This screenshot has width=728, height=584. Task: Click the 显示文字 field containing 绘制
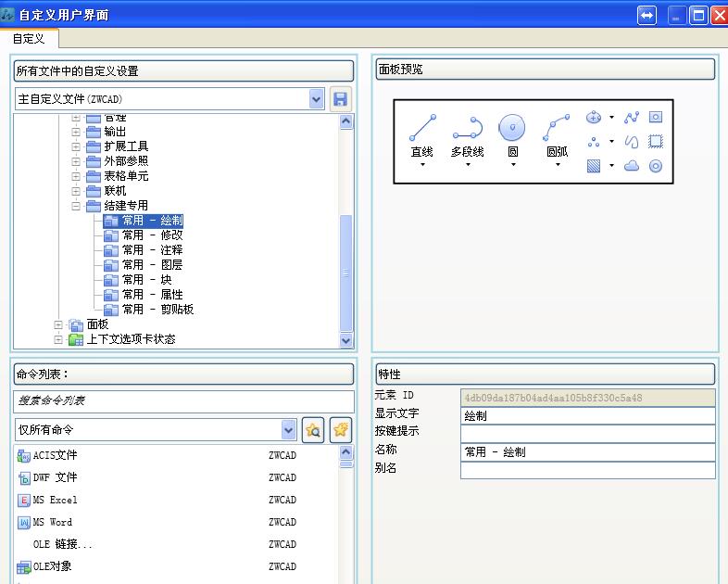587,416
